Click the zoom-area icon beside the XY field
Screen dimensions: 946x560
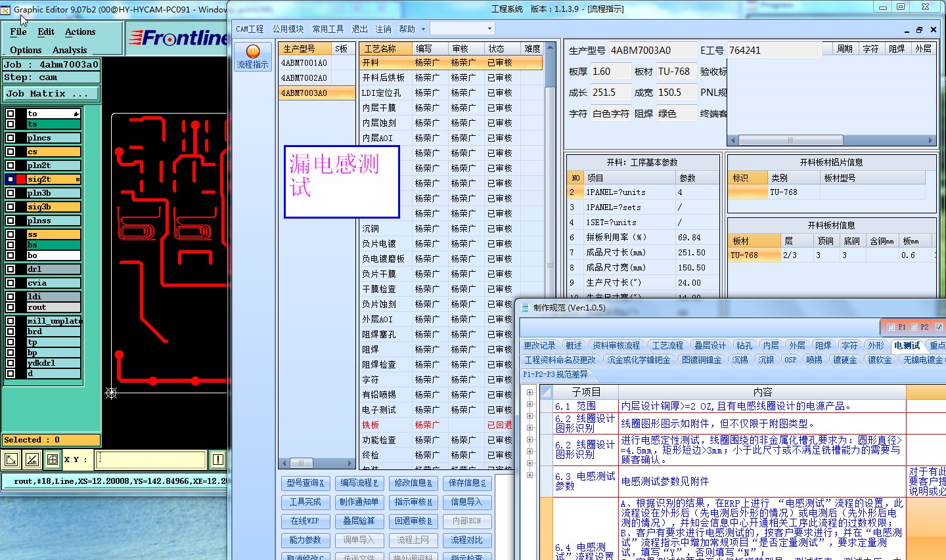11,460
